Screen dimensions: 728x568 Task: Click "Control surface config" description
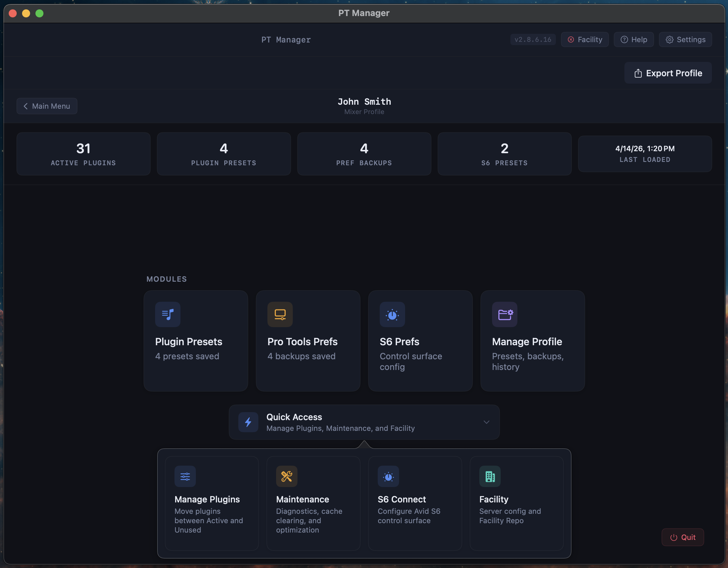point(411,362)
